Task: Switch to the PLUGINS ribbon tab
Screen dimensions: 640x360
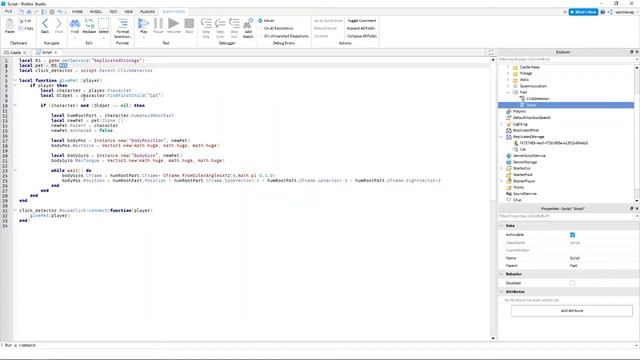Action: (147, 12)
